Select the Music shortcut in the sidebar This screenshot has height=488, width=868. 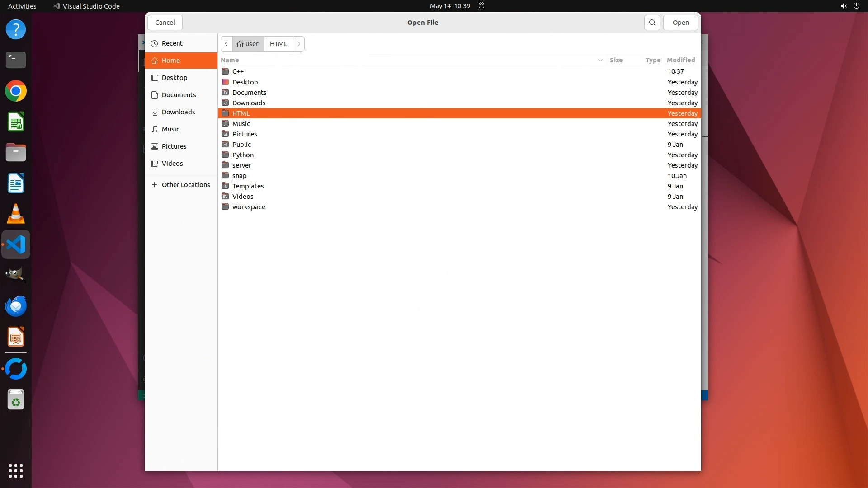coord(170,129)
